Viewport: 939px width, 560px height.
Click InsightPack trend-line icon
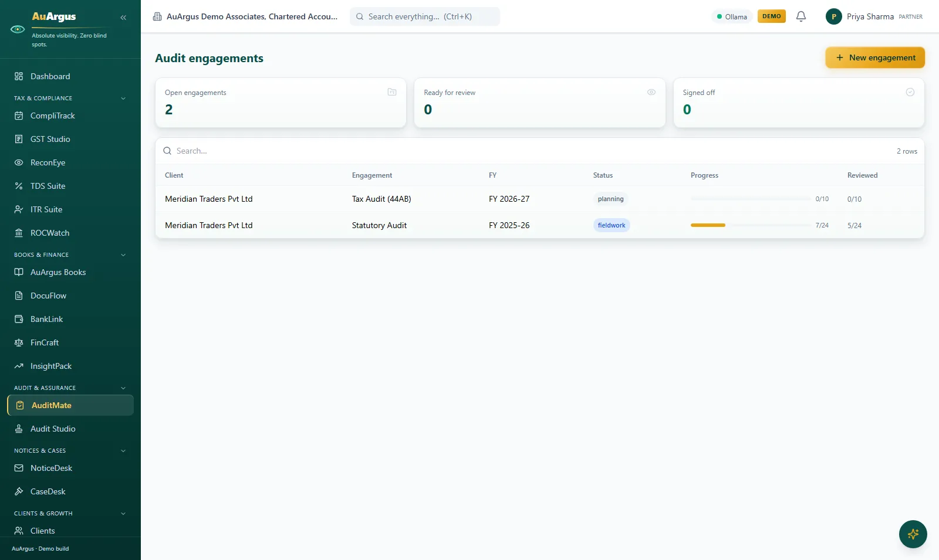(19, 366)
